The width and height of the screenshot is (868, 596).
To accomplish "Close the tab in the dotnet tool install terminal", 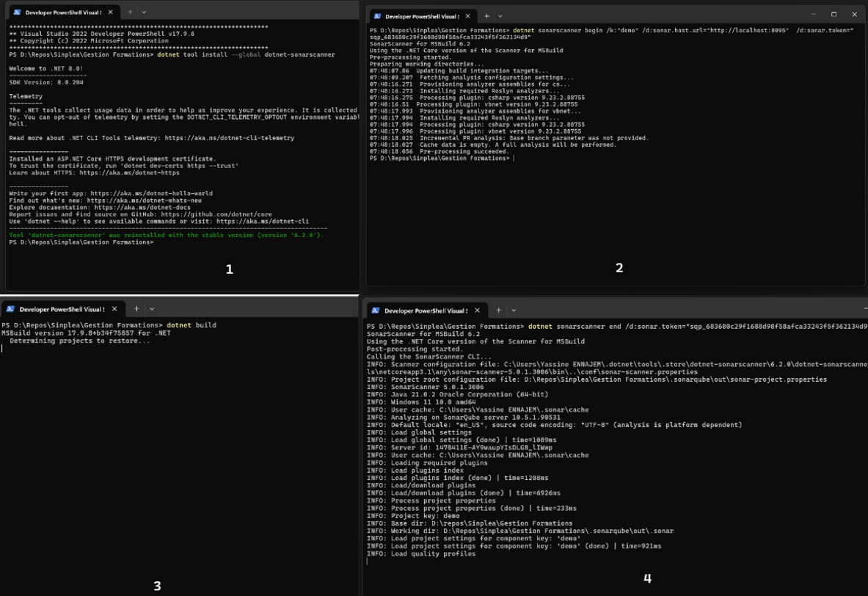I will [x=110, y=12].
